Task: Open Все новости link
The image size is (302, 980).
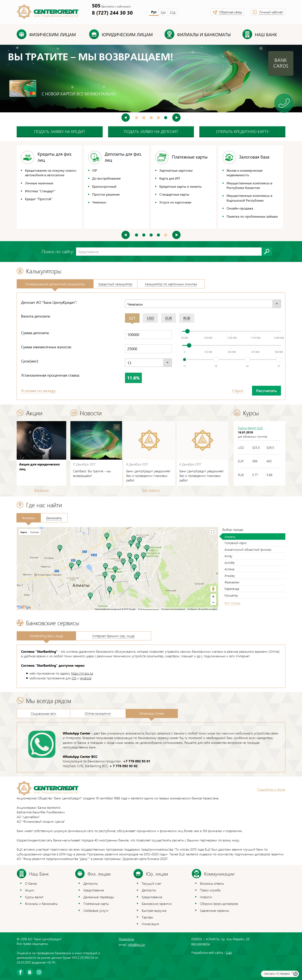Action: 151,490
